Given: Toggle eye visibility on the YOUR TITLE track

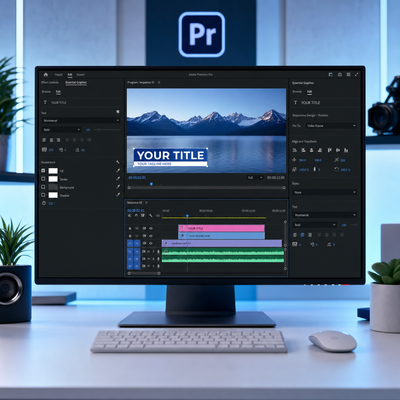Looking at the screenshot, I should coord(151,228).
